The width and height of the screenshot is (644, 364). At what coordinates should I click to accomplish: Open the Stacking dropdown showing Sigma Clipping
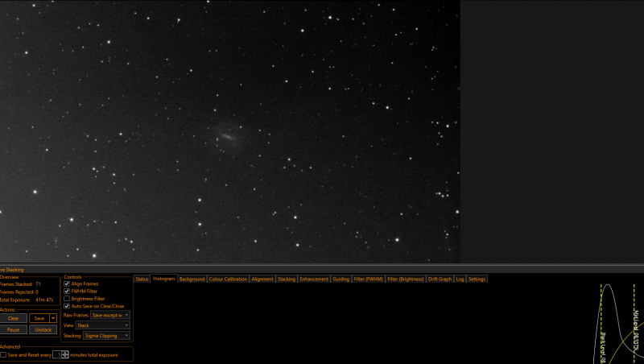coord(107,336)
